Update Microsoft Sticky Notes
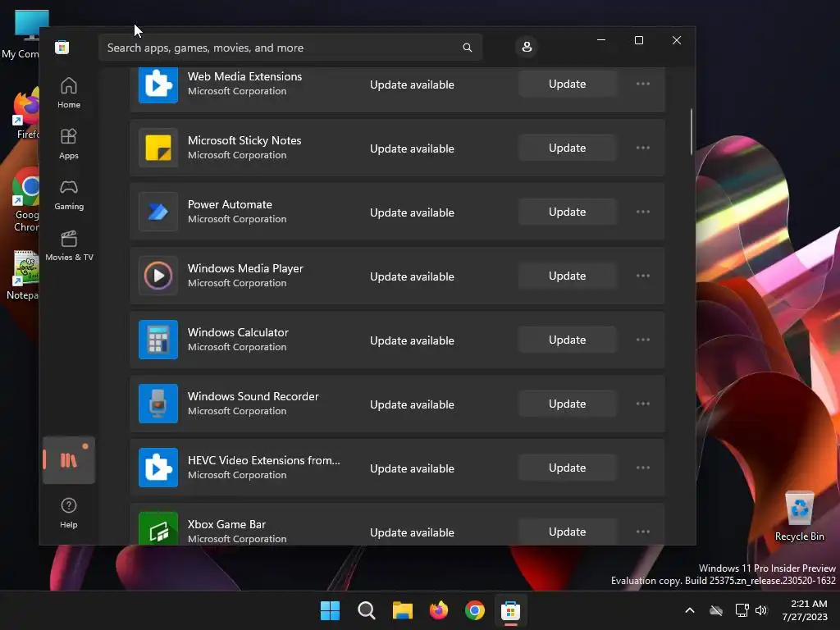Viewport: 840px width, 630px height. point(568,148)
